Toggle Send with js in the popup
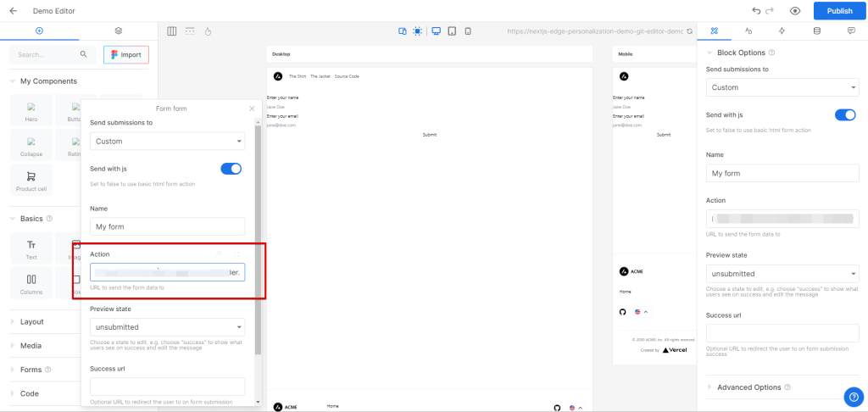The height and width of the screenshot is (412, 868). tap(231, 169)
